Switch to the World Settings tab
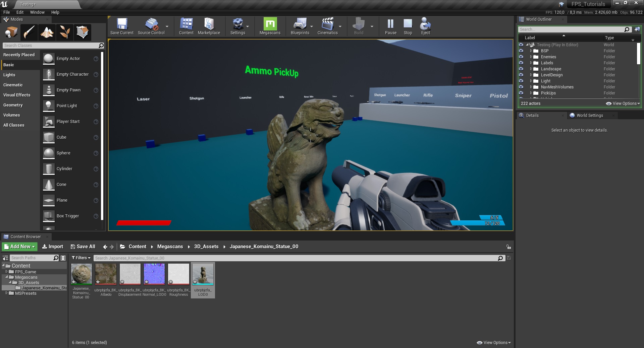Viewport: 644px width, 348px height. click(589, 116)
